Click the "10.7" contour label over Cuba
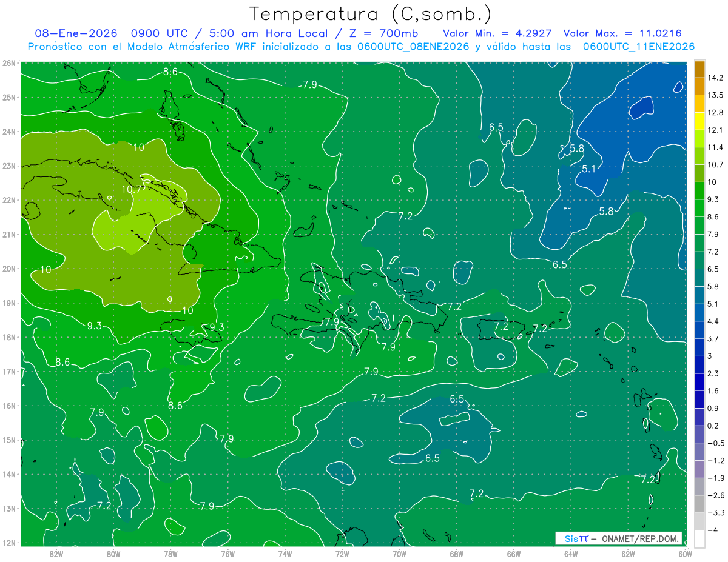 pyautogui.click(x=132, y=189)
